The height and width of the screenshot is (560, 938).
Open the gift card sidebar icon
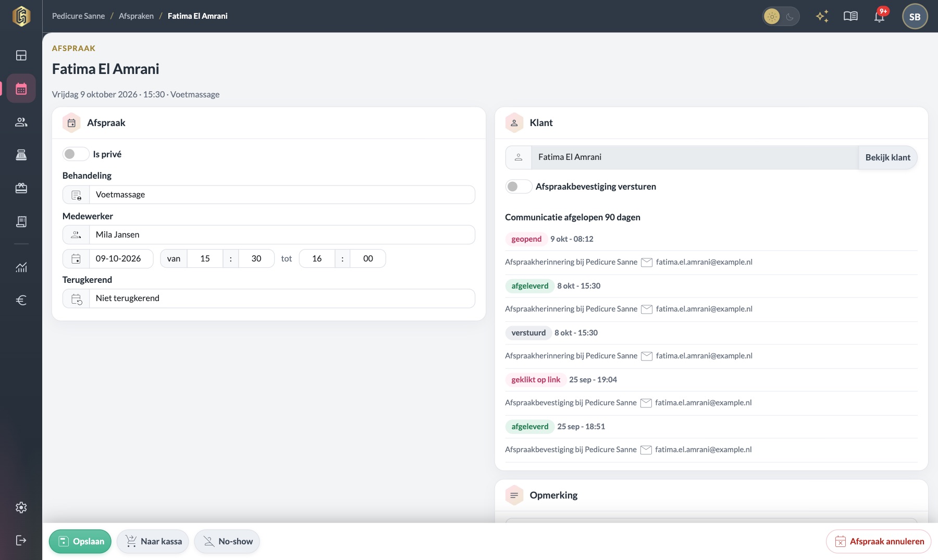(x=21, y=188)
